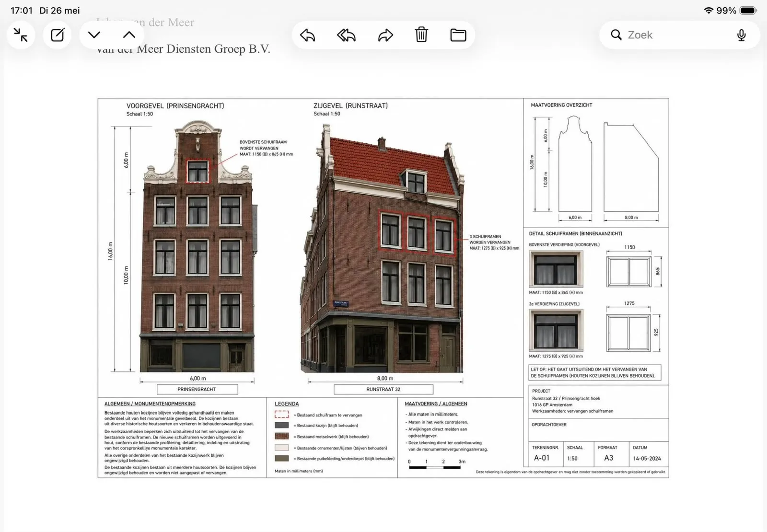
Task: Reply to this email
Action: 307,35
